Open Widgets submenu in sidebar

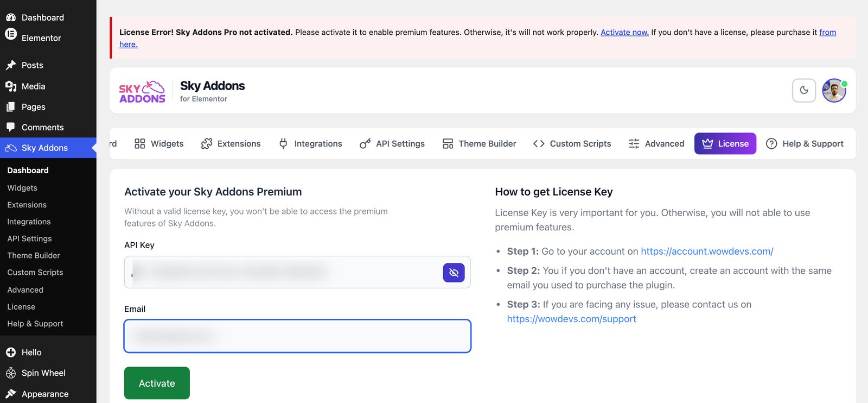(x=22, y=188)
